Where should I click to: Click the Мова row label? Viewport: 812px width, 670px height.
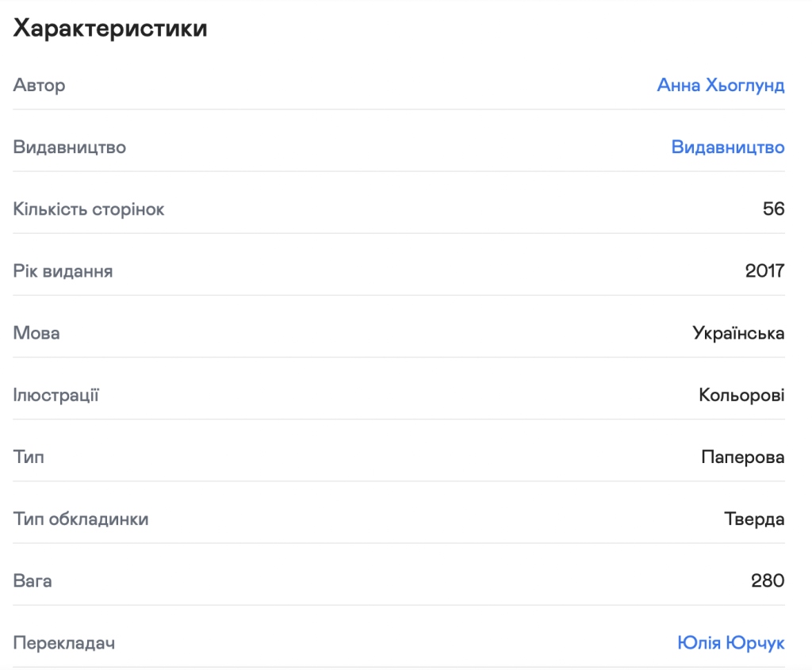tap(36, 333)
